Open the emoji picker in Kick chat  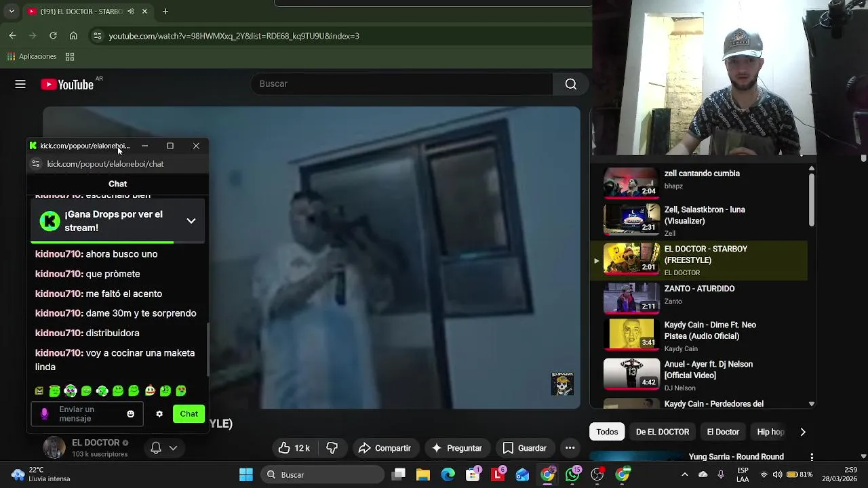(131, 414)
